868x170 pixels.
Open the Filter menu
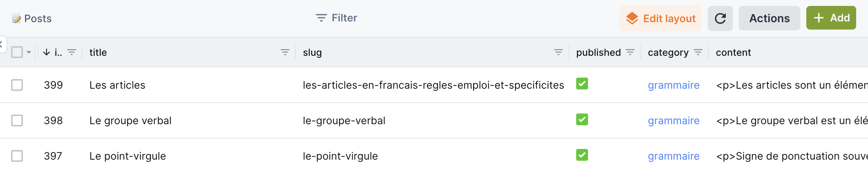pos(336,18)
